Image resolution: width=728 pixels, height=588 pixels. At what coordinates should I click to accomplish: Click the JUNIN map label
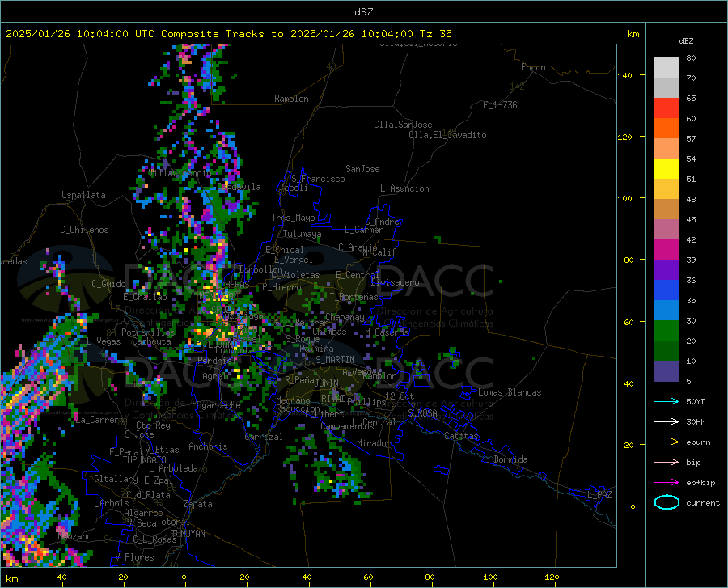pos(327,383)
